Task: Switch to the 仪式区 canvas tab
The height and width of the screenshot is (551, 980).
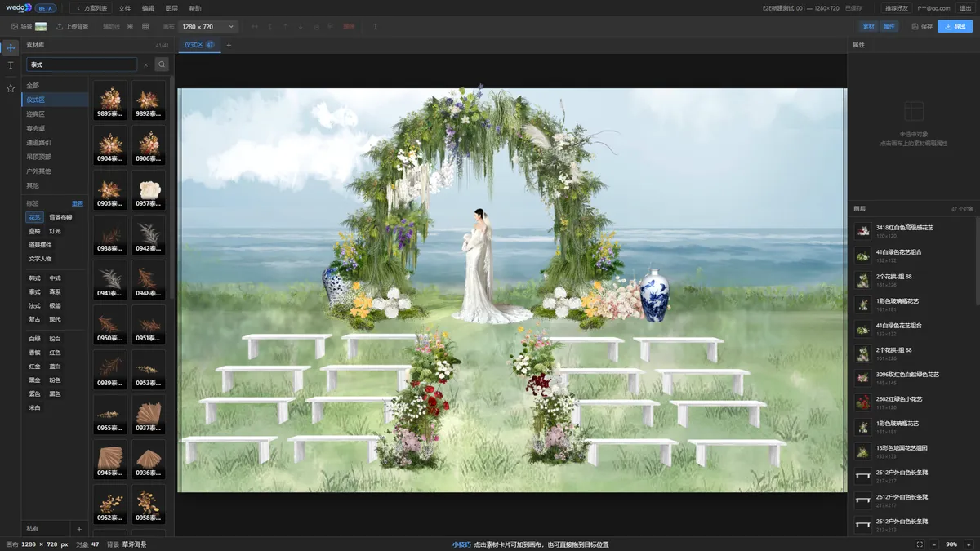Action: click(x=198, y=45)
